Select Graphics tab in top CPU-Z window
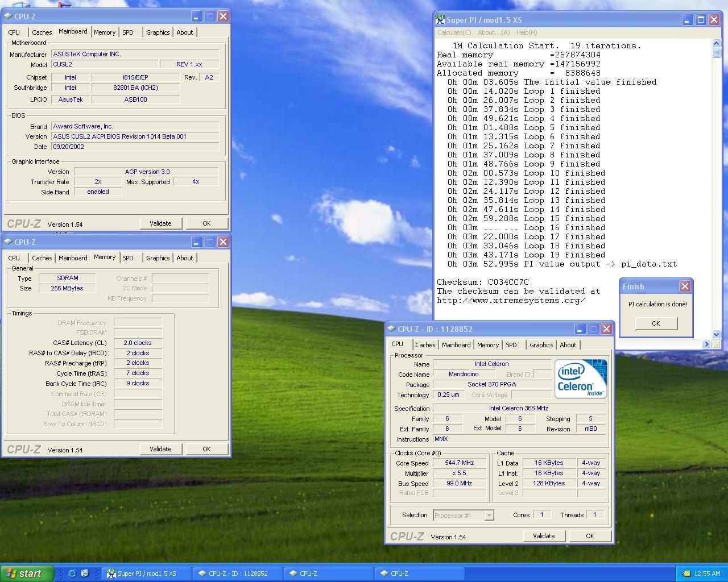728x582 pixels. click(x=158, y=32)
